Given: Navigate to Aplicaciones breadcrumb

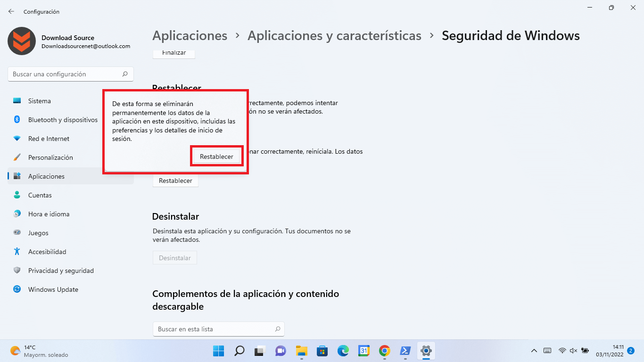Looking at the screenshot, I should point(190,36).
